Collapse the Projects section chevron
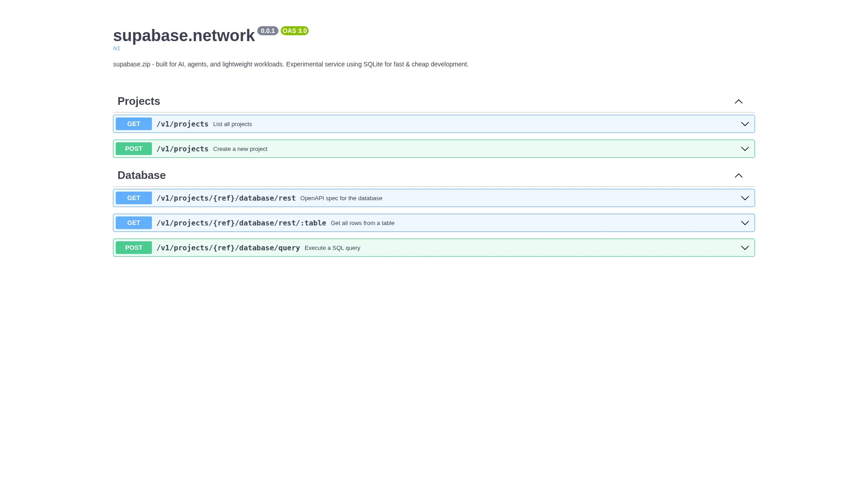The height and width of the screenshot is (488, 868). pos(738,101)
